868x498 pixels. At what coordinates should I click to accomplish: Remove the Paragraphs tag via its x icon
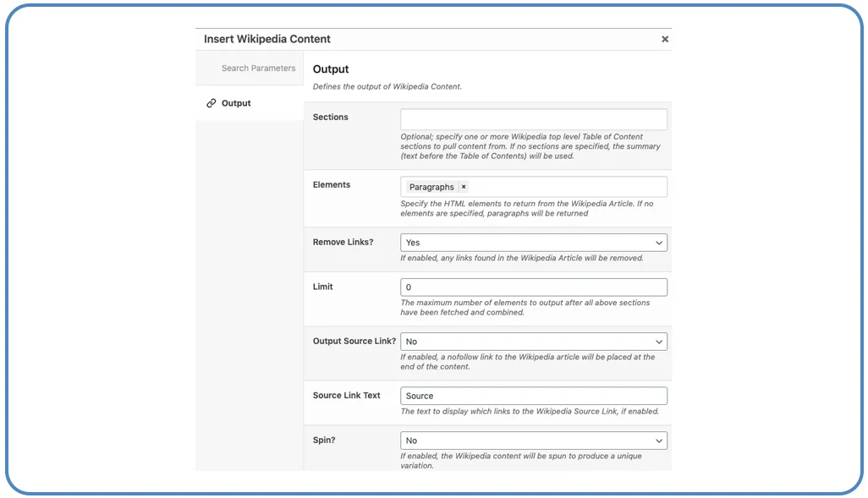point(464,187)
